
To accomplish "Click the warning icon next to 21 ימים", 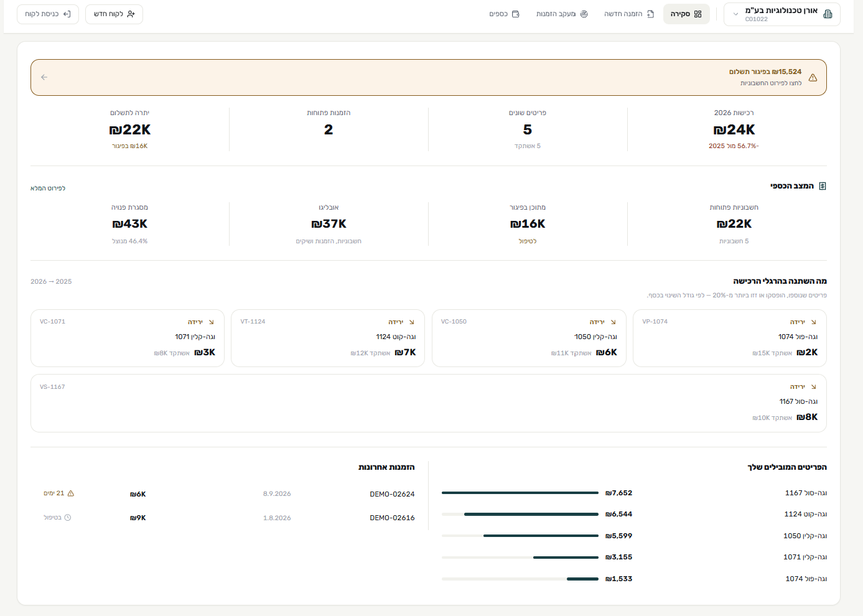I will (x=71, y=493).
